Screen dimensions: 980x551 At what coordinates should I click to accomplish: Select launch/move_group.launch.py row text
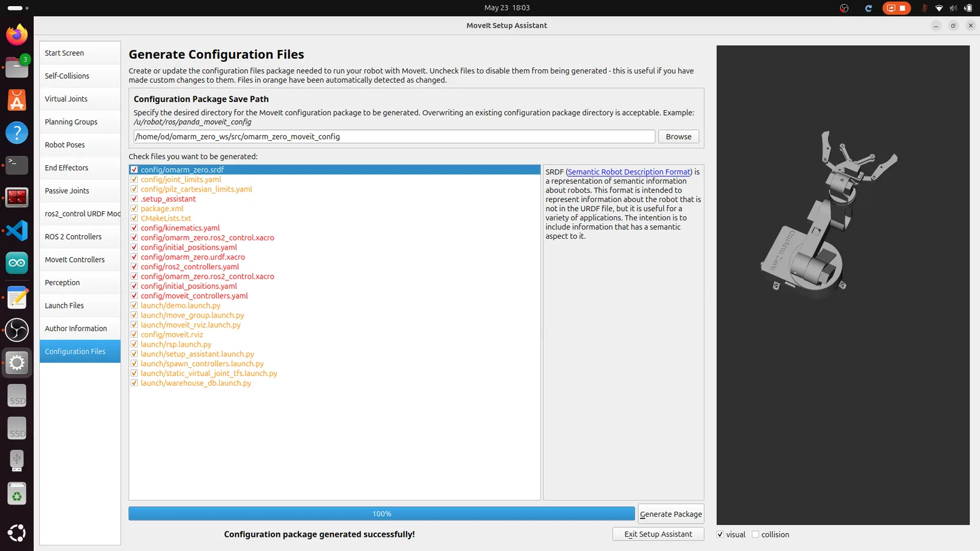pyautogui.click(x=192, y=315)
